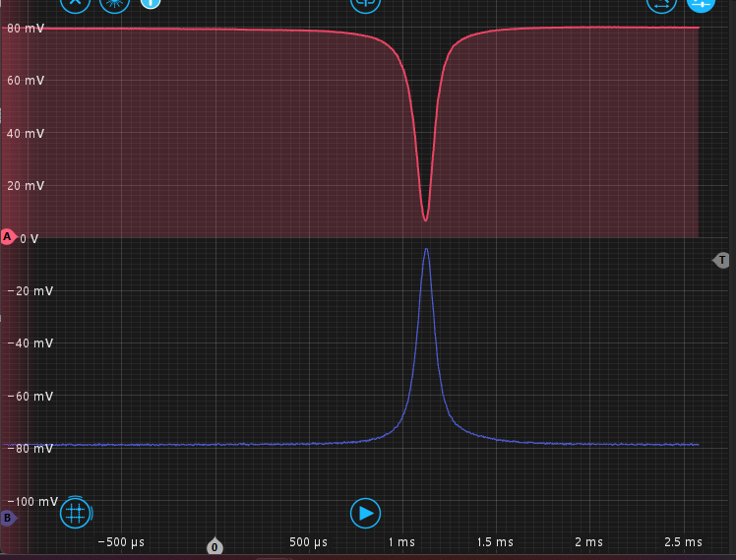Click the −40 mV axis label
This screenshot has width=736, height=560.
31,343
